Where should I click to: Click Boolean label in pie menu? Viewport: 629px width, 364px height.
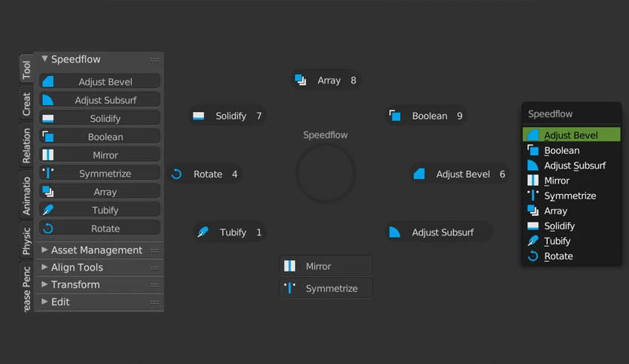[430, 116]
